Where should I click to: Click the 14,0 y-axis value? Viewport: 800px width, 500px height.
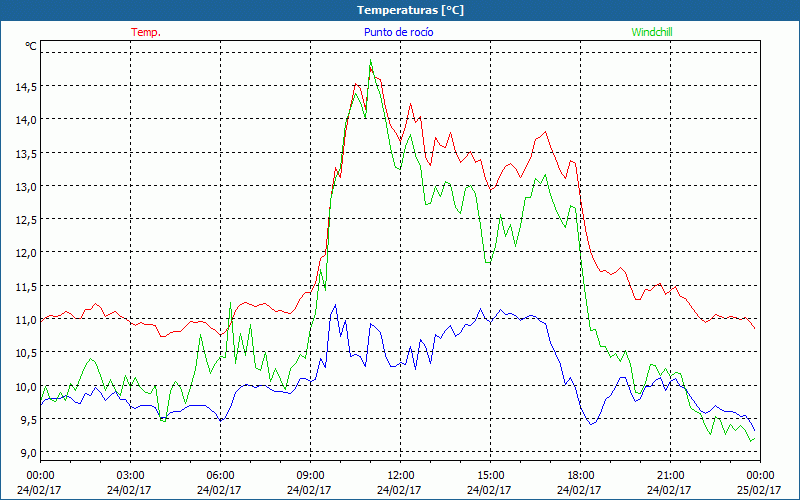(x=26, y=120)
